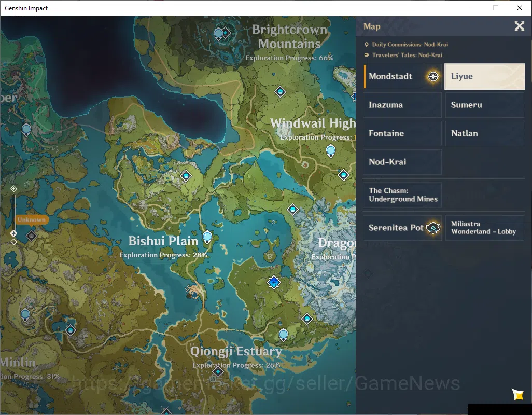Click the Daily Commissions: Nod-Krai text
This screenshot has height=415, width=532.
coord(410,45)
